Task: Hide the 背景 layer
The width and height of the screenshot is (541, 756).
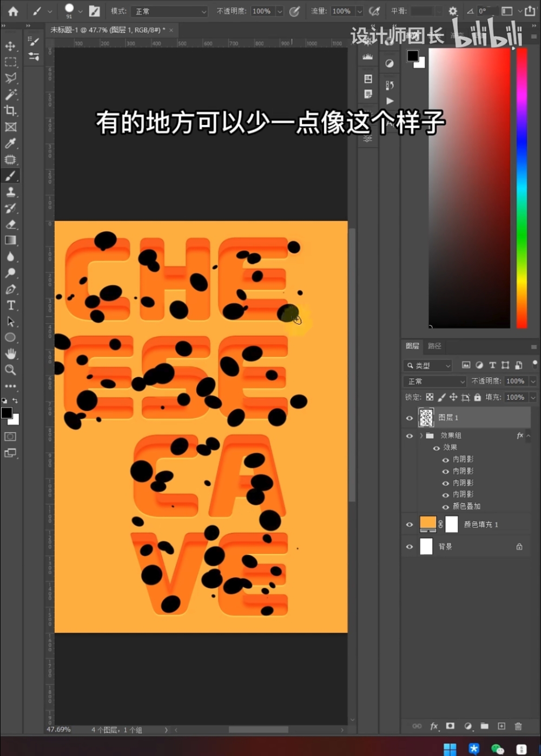Action: click(410, 547)
